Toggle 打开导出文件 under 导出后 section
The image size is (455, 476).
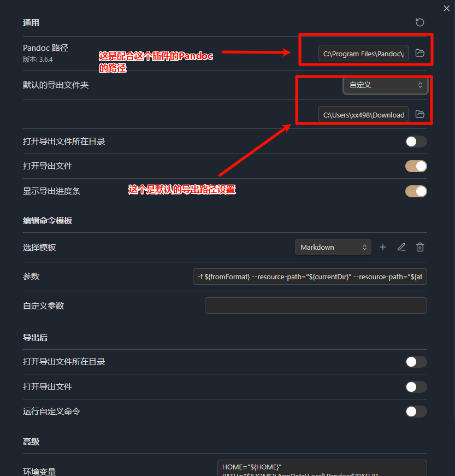(416, 387)
